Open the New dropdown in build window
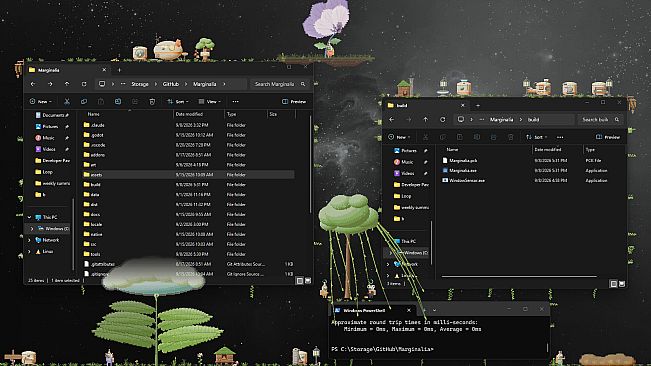This screenshot has width=651, height=366. pyautogui.click(x=399, y=137)
